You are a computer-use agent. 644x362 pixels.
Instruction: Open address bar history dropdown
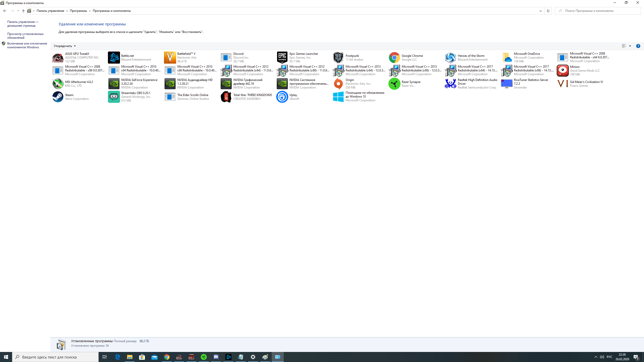click(540, 11)
